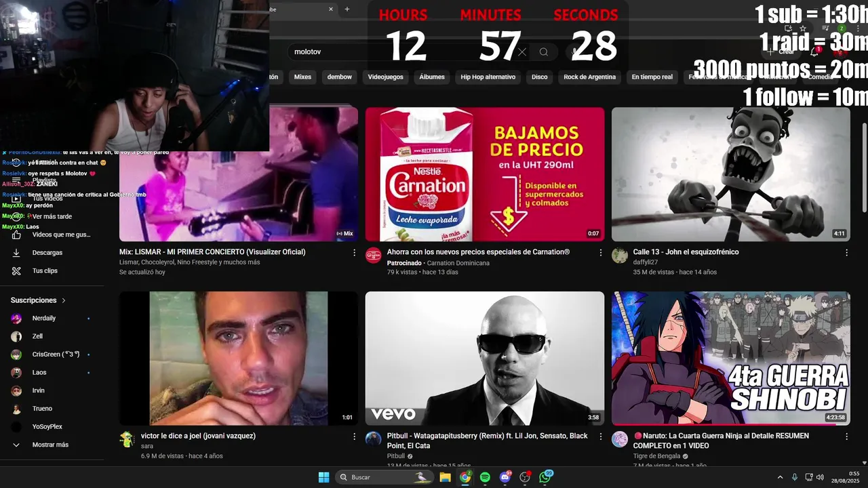This screenshot has width=868, height=488.
Task: Open Discord from taskbar
Action: 505,477
